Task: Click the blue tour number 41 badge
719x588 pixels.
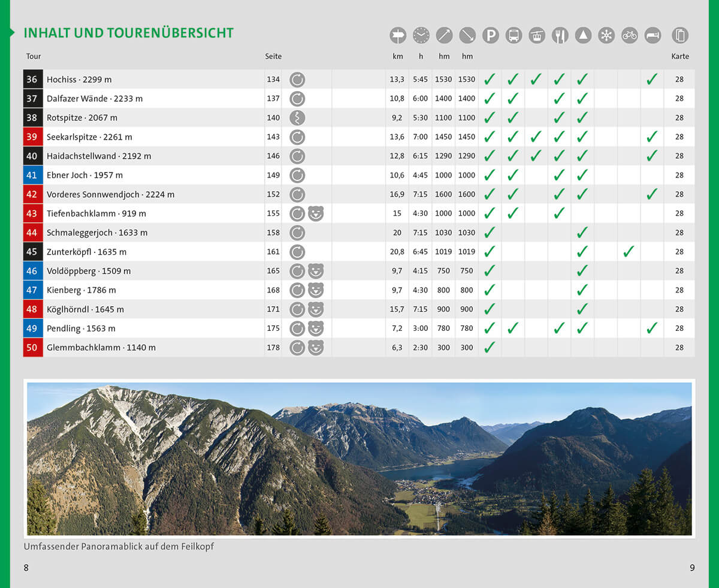Action: pyautogui.click(x=33, y=175)
